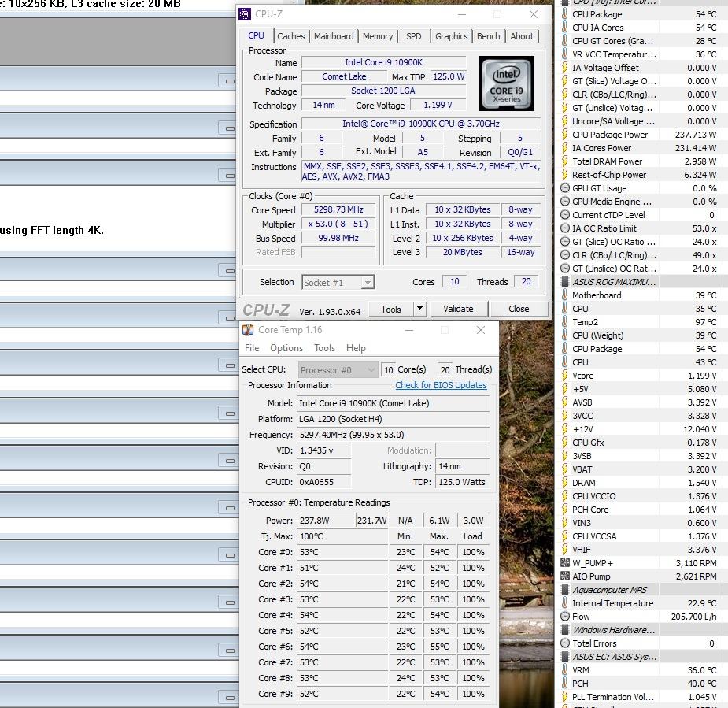Open the Mainboard tab in CPU-Z
This screenshot has width=728, height=708.
point(334,36)
